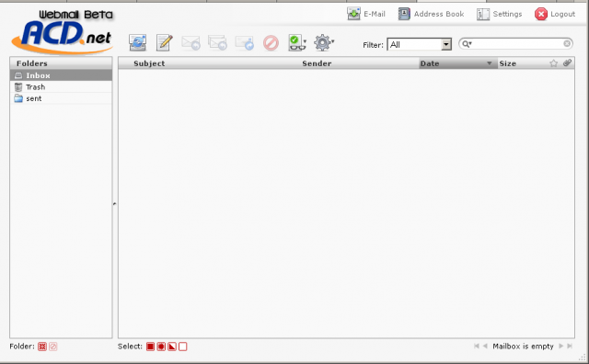Compose a new message with pencil icon
Viewport: 589px width, 364px height.
(x=164, y=42)
